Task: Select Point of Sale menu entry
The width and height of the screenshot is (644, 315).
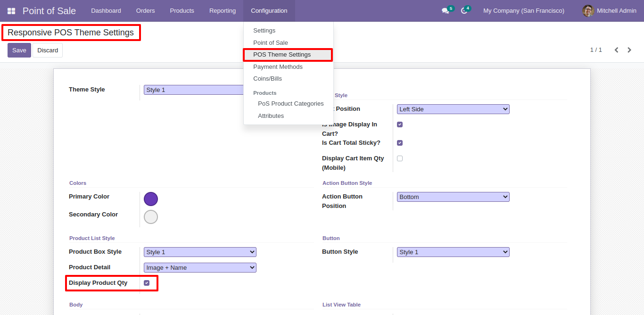Action: coord(289,42)
